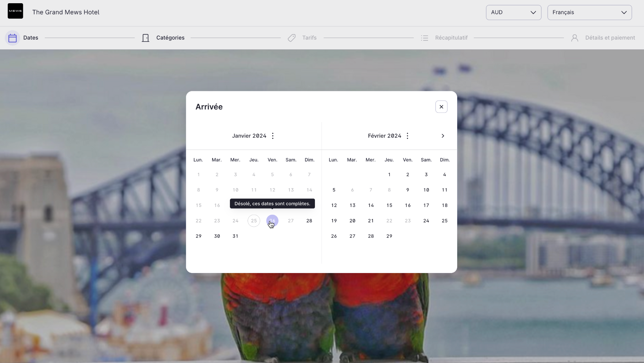644x363 pixels.
Task: Click The Grand Mews Hotel title
Action: point(66,12)
